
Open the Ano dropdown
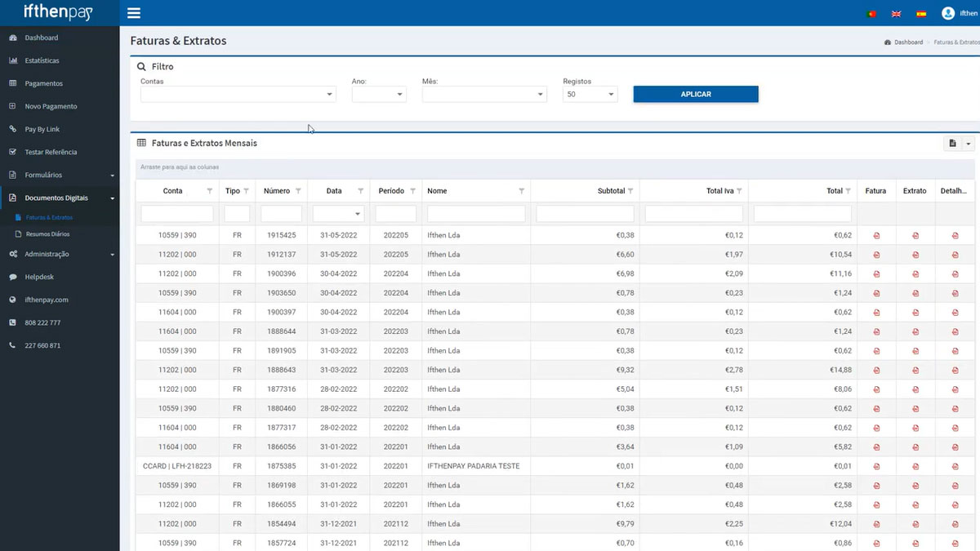[379, 95]
